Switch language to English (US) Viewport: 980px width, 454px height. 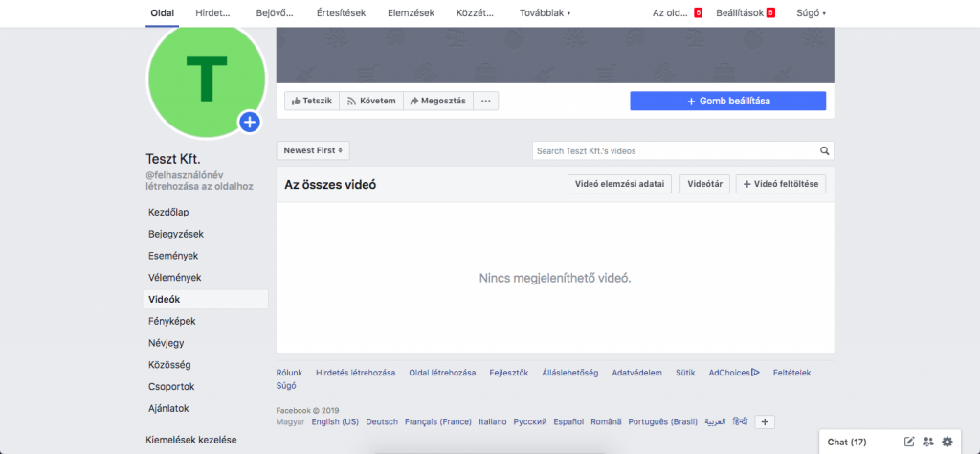click(335, 422)
